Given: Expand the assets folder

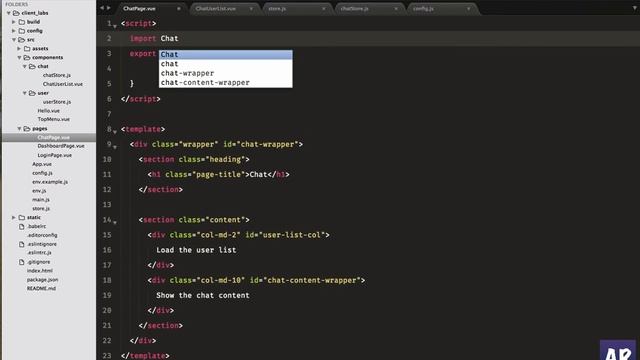Looking at the screenshot, I should [x=19, y=49].
